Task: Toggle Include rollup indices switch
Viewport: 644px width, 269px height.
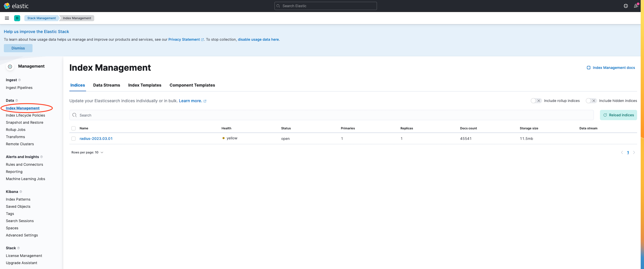Action: pos(536,101)
